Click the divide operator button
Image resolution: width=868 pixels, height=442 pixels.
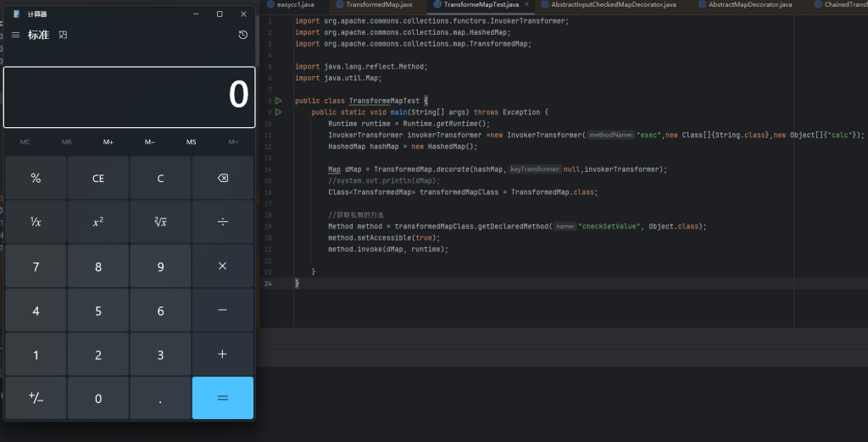point(222,222)
